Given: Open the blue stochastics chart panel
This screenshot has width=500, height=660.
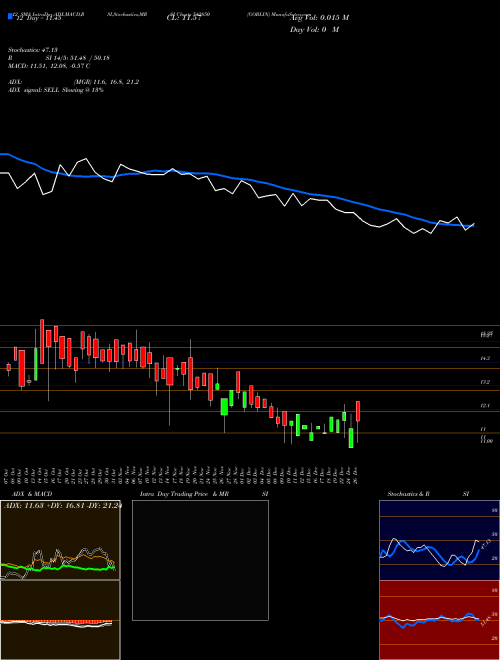Looking at the screenshot, I should (x=439, y=540).
